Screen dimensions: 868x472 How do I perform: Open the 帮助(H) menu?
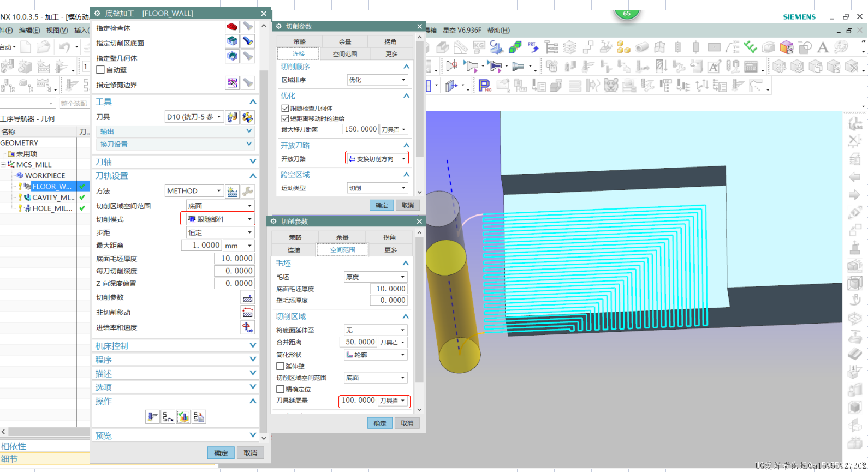[498, 30]
